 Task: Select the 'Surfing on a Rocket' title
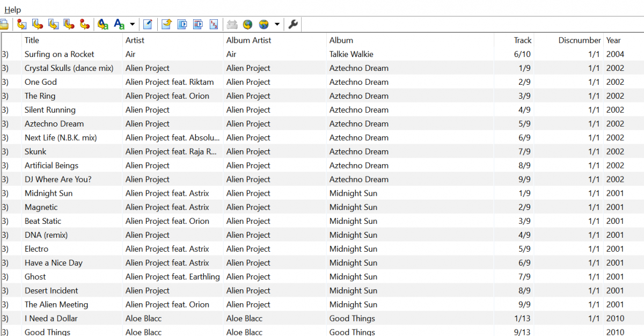[x=59, y=54]
